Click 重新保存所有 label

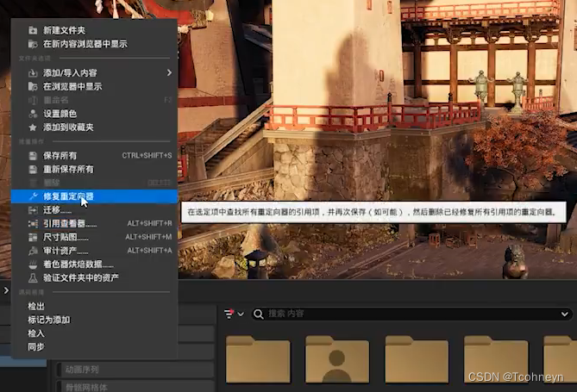coord(68,170)
